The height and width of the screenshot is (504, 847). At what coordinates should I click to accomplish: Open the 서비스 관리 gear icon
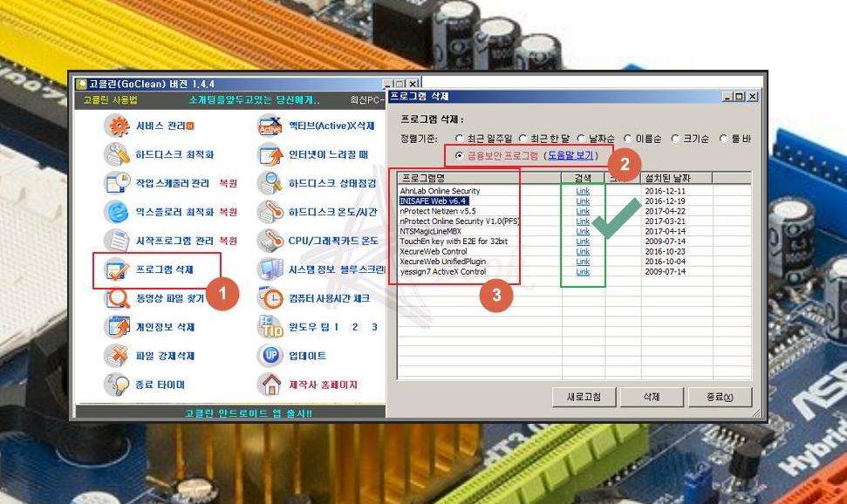click(117, 126)
